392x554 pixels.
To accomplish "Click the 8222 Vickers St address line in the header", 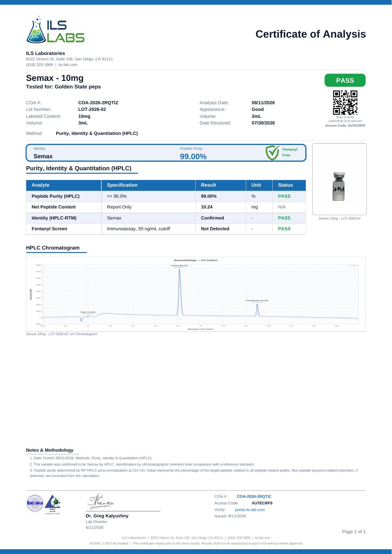I will [69, 59].
